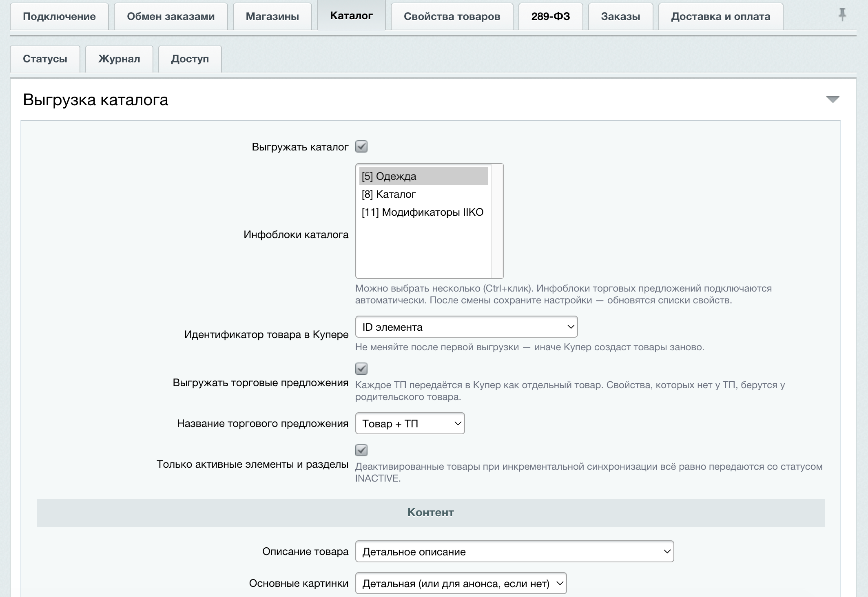The height and width of the screenshot is (597, 868).
Task: Open the Название торгового предложения dropdown
Action: 410,423
